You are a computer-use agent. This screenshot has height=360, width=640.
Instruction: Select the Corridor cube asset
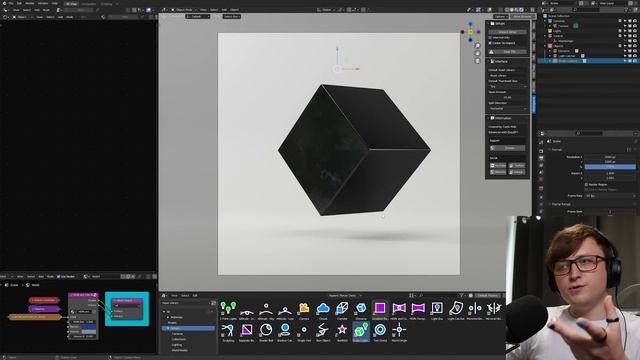[x=342, y=309]
